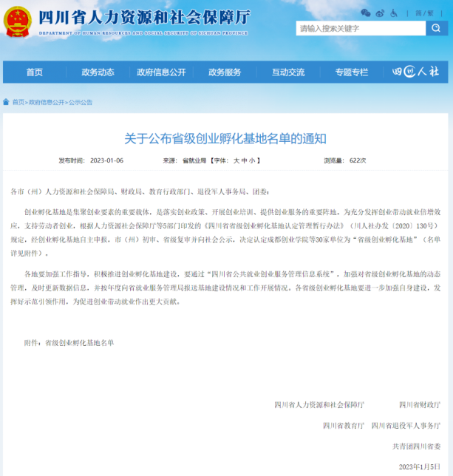The image size is (453, 476).
Task: Click the site title 四川省人力资源和社会保障厅
Action: pyautogui.click(x=144, y=17)
